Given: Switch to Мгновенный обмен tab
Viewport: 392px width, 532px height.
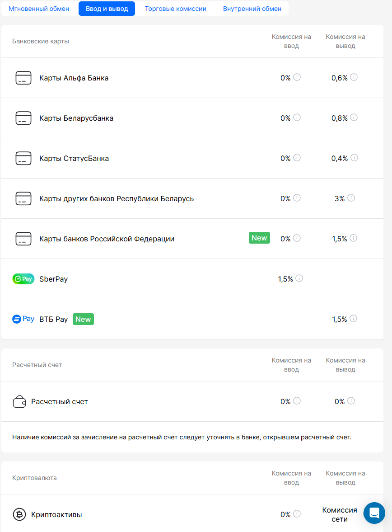Looking at the screenshot, I should pyautogui.click(x=39, y=9).
